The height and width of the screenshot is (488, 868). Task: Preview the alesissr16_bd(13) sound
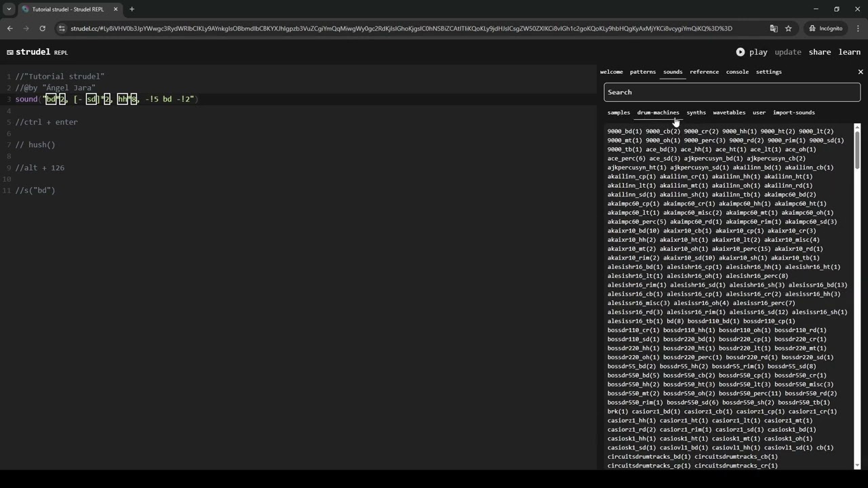tap(818, 285)
